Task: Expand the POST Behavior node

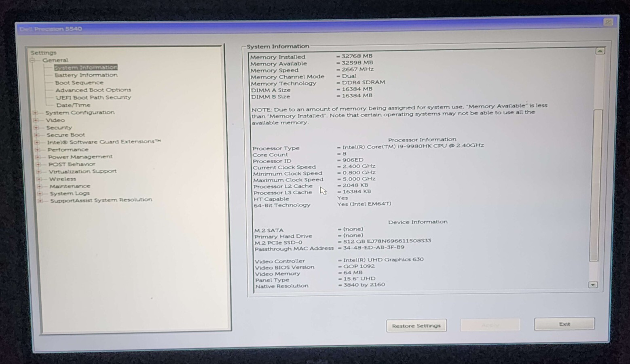Action: (38, 164)
